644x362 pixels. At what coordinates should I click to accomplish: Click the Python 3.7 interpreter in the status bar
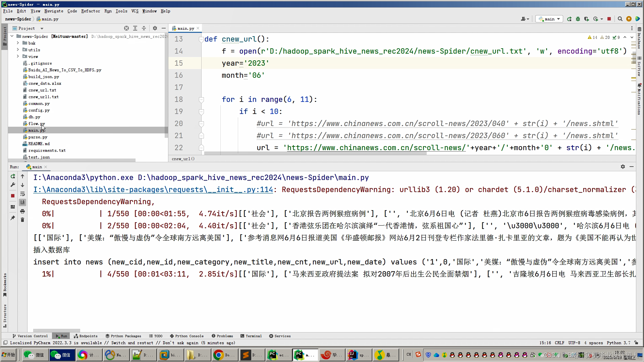pyautogui.click(x=618, y=343)
